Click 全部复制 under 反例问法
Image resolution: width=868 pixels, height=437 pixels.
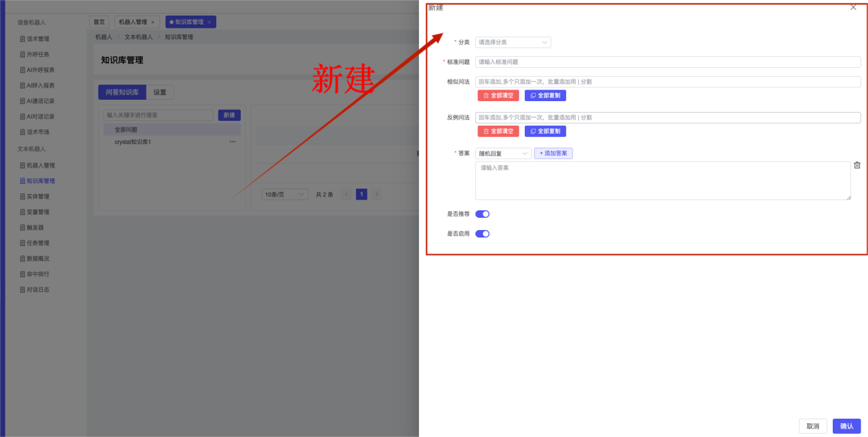pyautogui.click(x=545, y=131)
